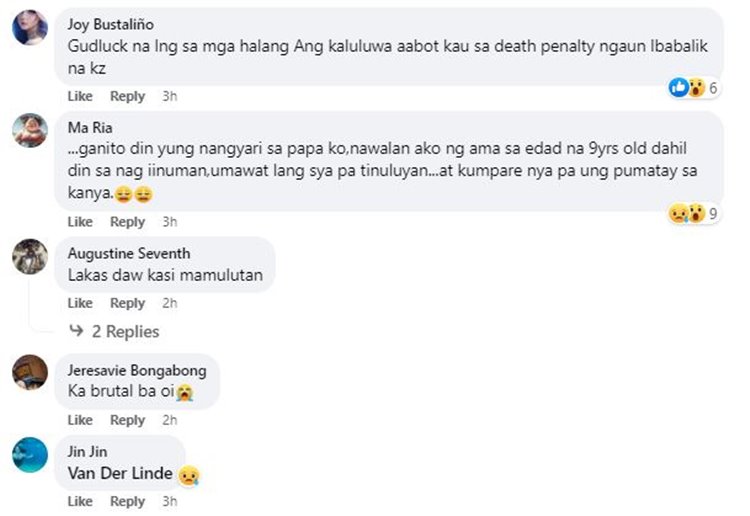This screenshot has width=750, height=516.
Task: View the like and wow reactions on Joy's comment
Action: [687, 88]
